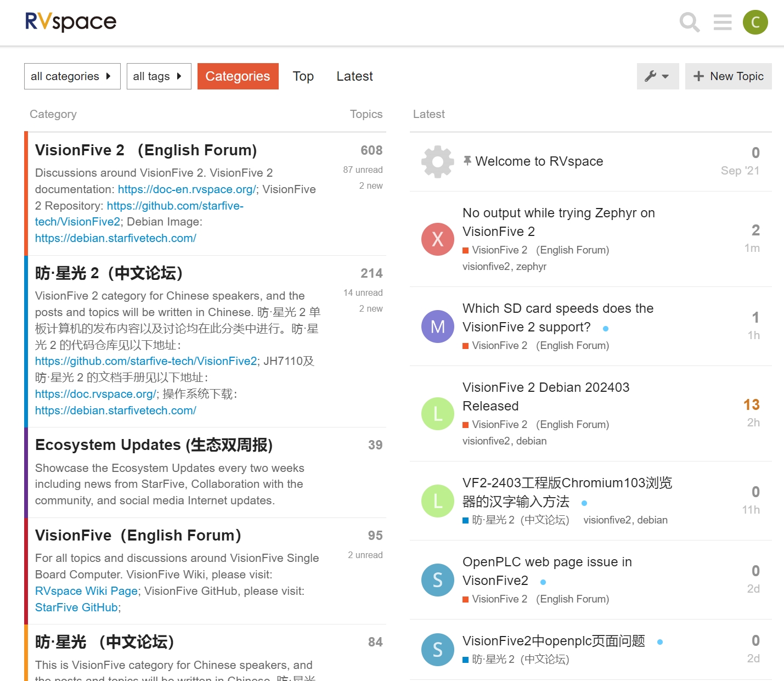Click the L avatar on Debian 202403 topic
This screenshot has height=681, width=784.
tap(438, 414)
